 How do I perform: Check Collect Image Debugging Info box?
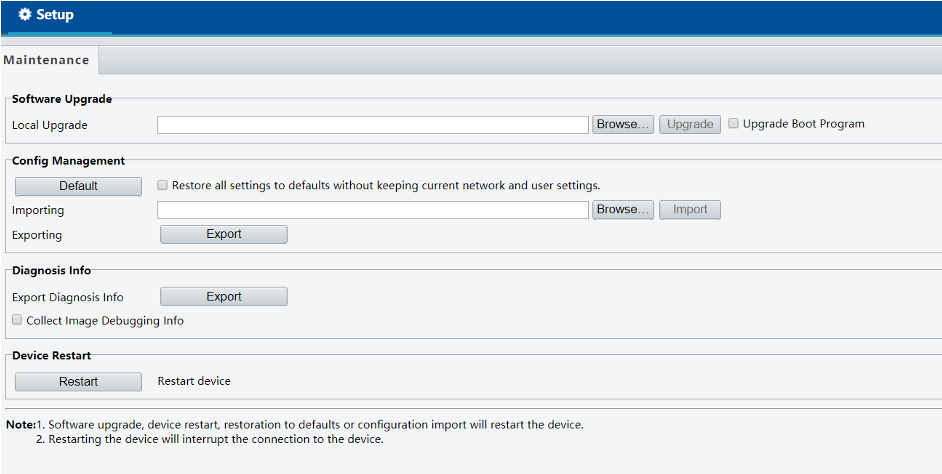click(17, 320)
